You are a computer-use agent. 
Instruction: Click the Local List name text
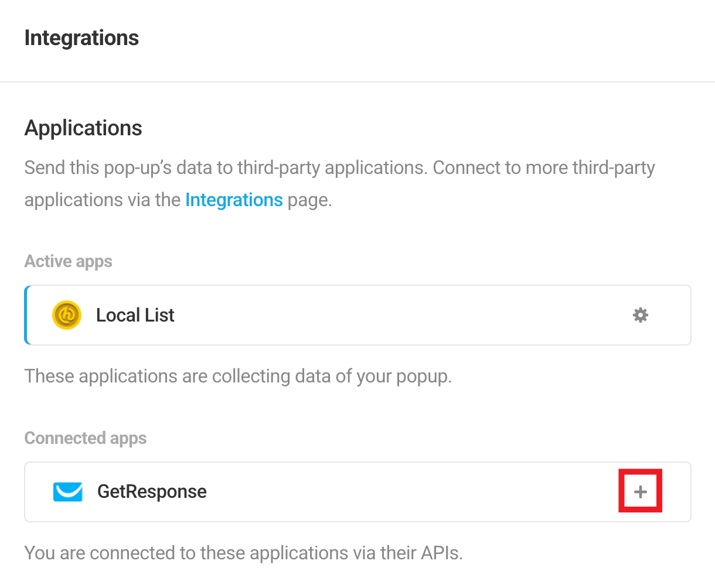135,315
